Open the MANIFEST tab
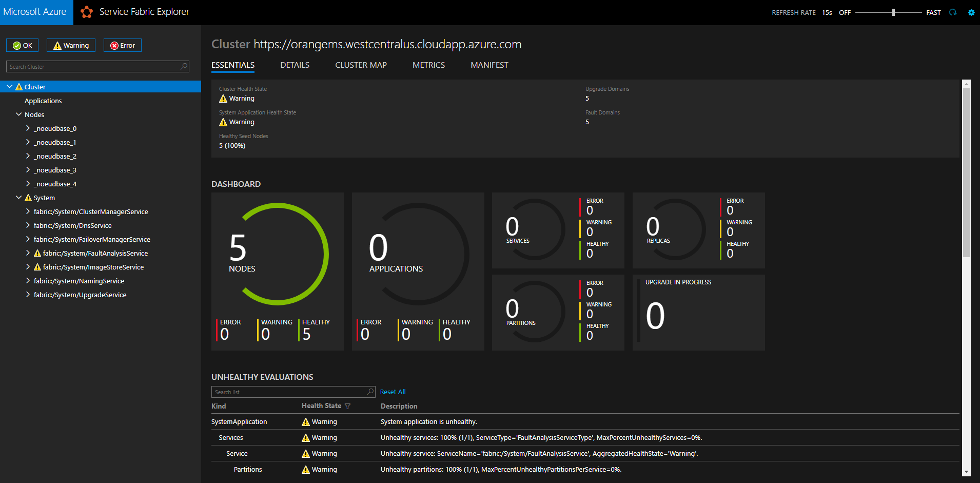Image resolution: width=980 pixels, height=483 pixels. pyautogui.click(x=489, y=65)
